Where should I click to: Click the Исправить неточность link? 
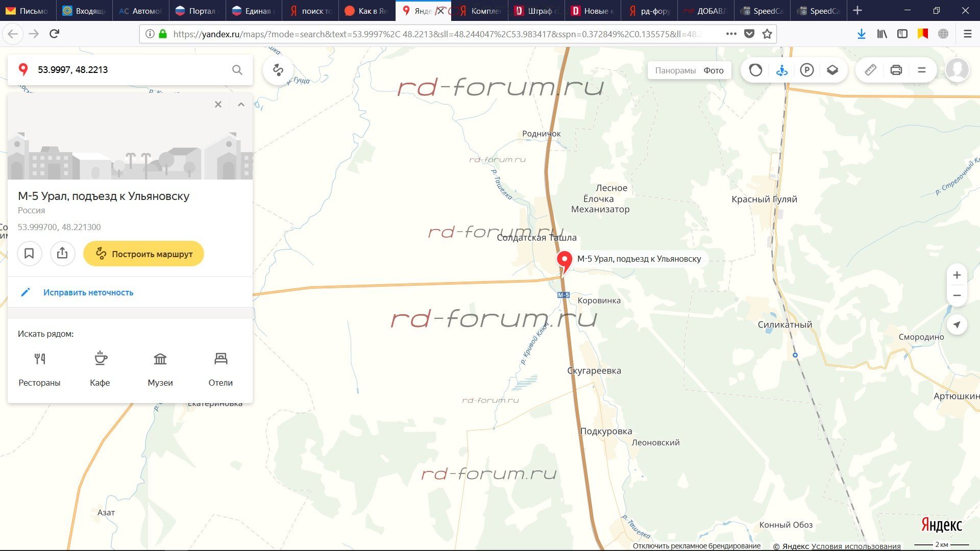pyautogui.click(x=88, y=292)
